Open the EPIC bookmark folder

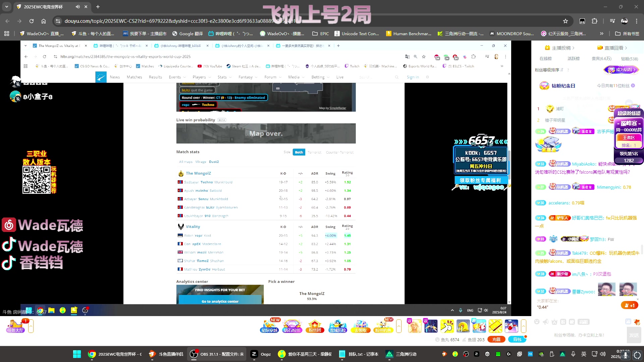[x=321, y=34]
